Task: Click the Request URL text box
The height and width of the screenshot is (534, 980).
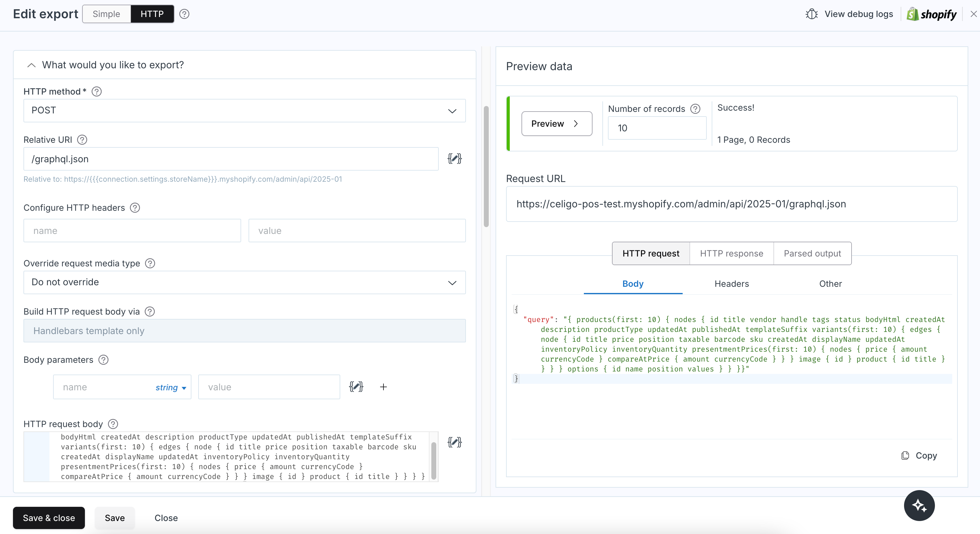Action: coord(731,204)
